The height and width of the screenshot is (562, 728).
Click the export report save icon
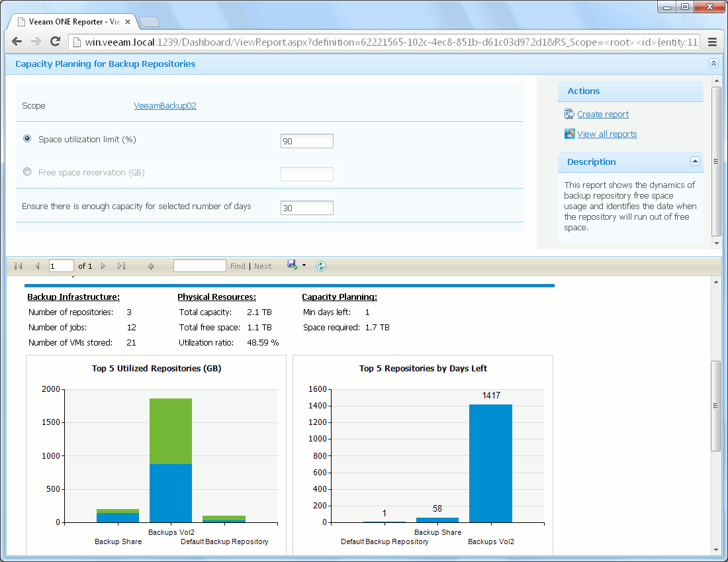click(x=293, y=265)
